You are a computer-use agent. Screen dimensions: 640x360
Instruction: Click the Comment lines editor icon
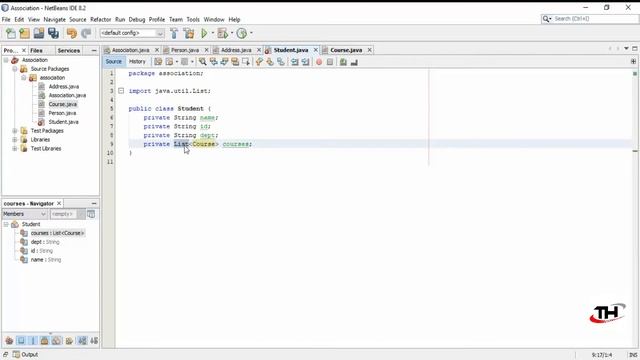pyautogui.click(x=343, y=62)
